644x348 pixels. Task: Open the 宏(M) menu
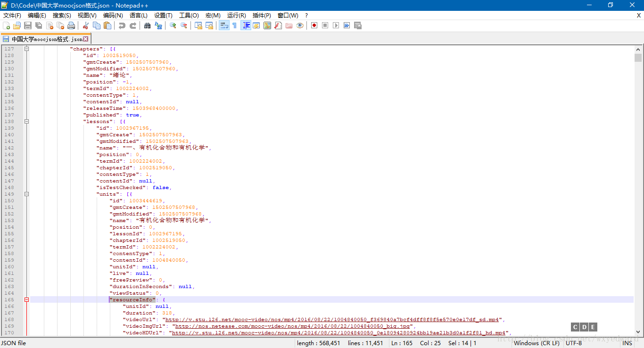click(213, 16)
